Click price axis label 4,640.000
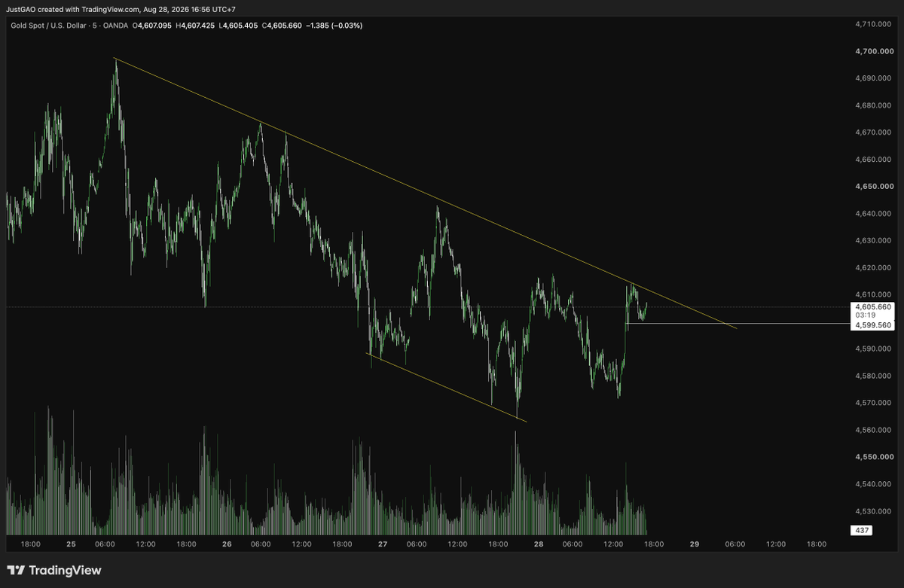 pyautogui.click(x=874, y=213)
